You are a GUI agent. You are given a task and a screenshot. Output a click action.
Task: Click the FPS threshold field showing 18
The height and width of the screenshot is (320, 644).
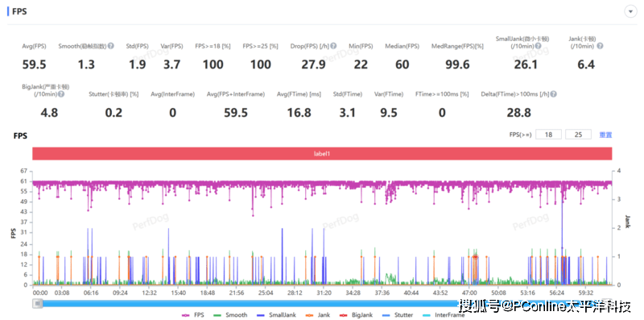click(549, 135)
